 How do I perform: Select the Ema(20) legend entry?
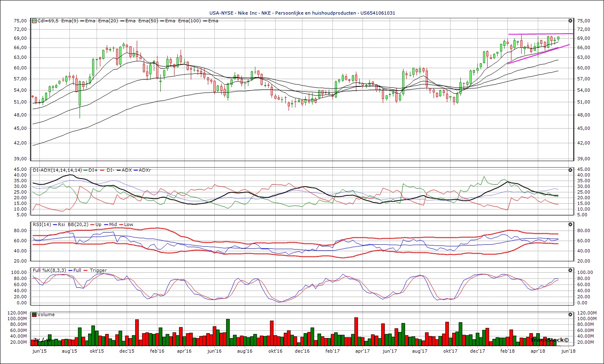click(x=108, y=21)
